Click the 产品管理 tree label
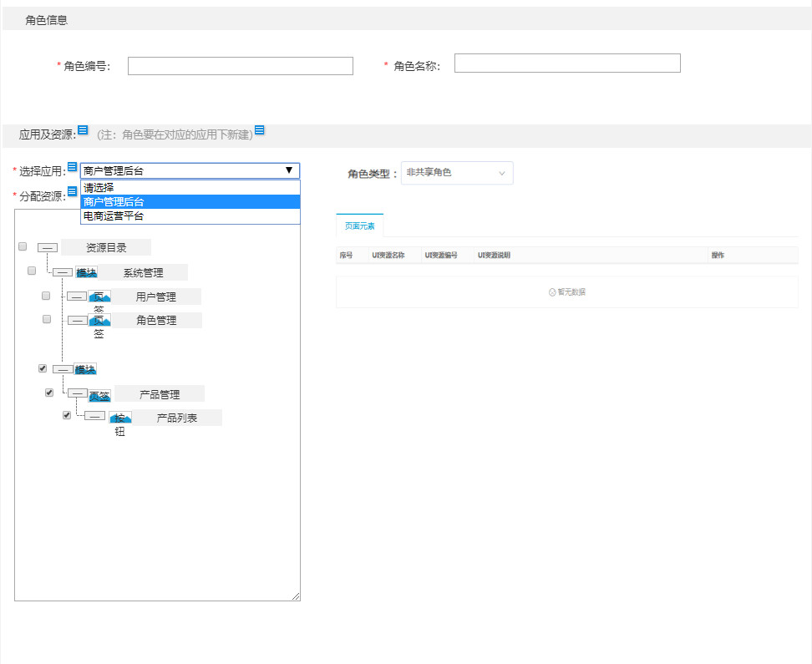The width and height of the screenshot is (812, 664). (x=160, y=393)
